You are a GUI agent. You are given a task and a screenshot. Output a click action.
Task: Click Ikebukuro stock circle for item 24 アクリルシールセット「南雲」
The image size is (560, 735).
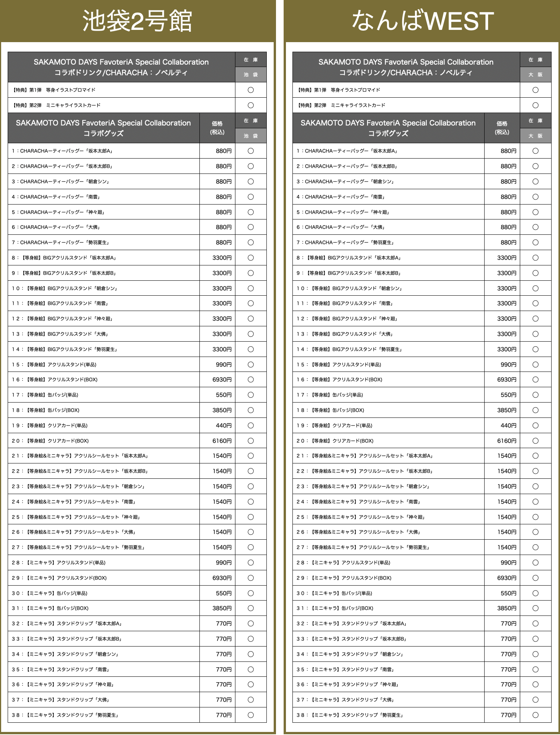251,502
